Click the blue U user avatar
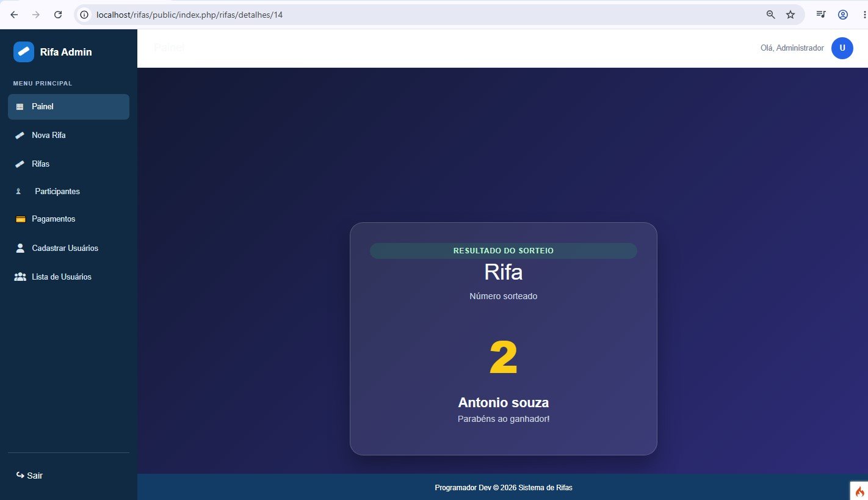The image size is (868, 500). click(842, 48)
